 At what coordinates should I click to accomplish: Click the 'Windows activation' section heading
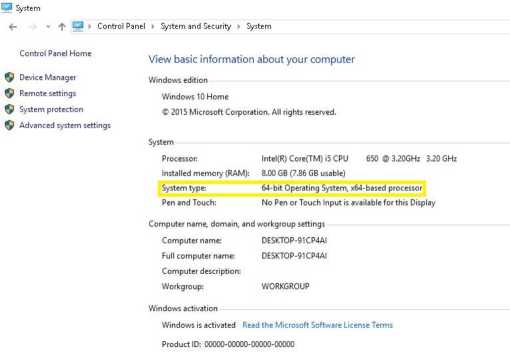(x=183, y=308)
